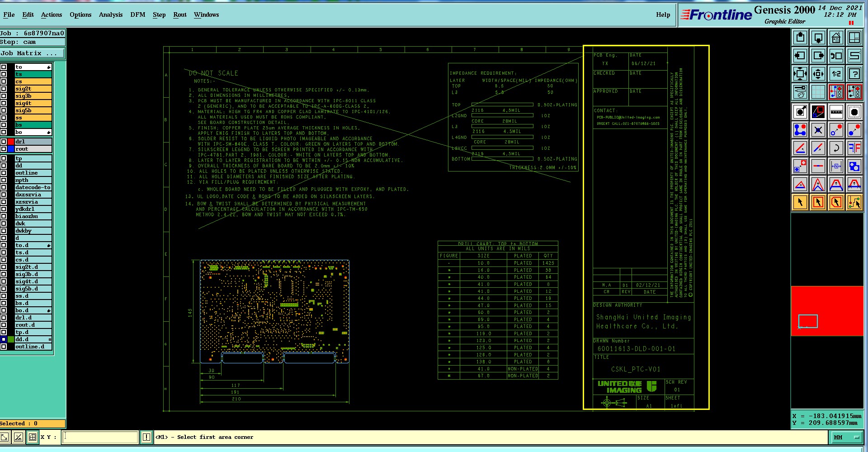Select the rotate arrow tool icon

click(x=836, y=148)
